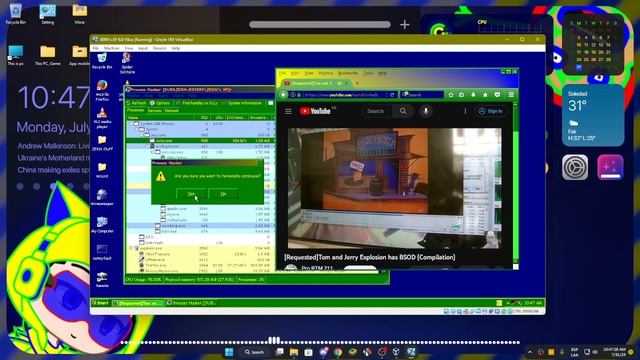Open Firefox hamburger menu

pyautogui.click(x=511, y=95)
